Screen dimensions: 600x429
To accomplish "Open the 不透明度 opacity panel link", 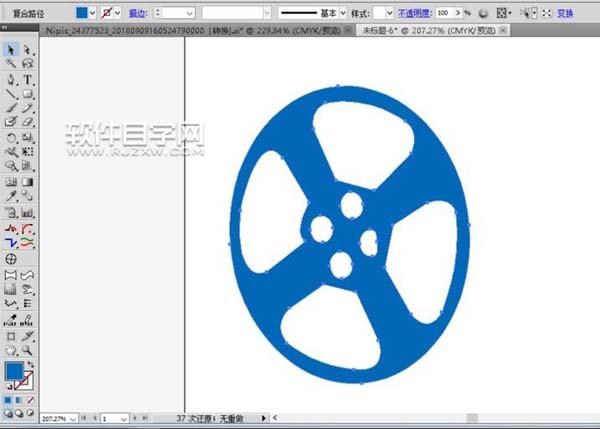I will pyautogui.click(x=415, y=13).
